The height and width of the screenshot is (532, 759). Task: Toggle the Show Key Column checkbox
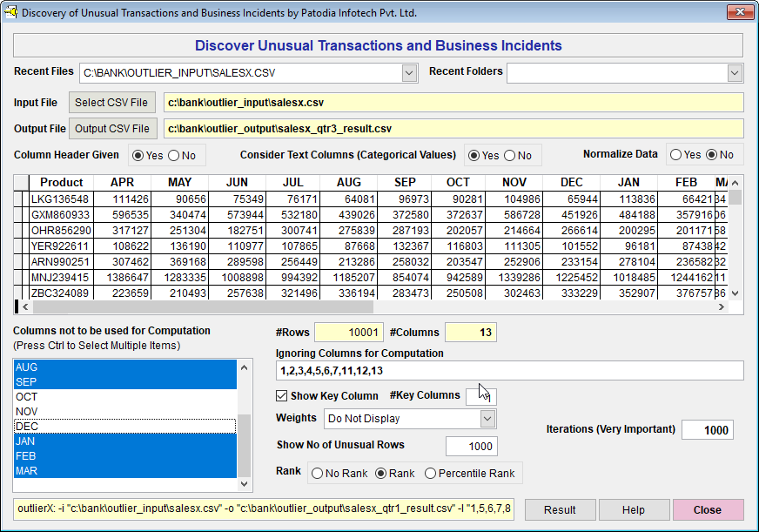coord(282,396)
